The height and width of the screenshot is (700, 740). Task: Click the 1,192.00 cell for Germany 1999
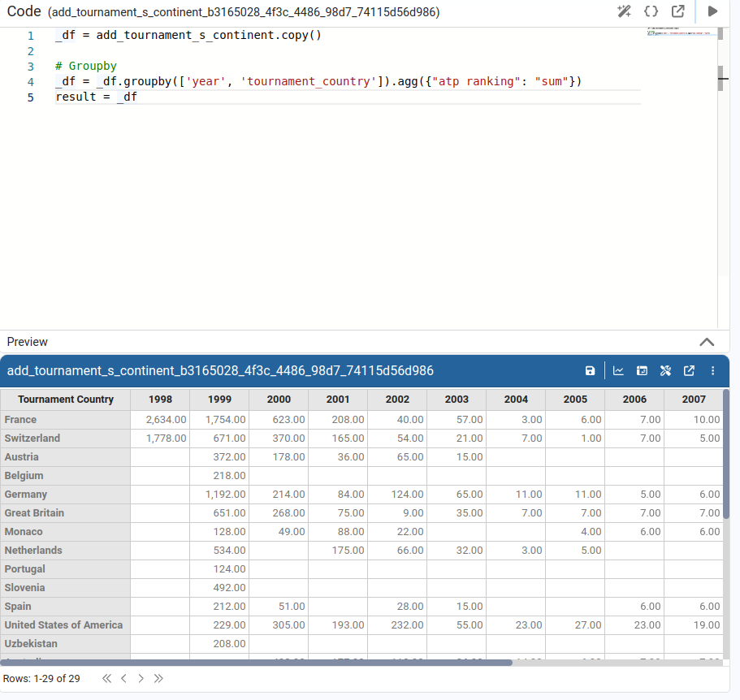pyautogui.click(x=219, y=495)
